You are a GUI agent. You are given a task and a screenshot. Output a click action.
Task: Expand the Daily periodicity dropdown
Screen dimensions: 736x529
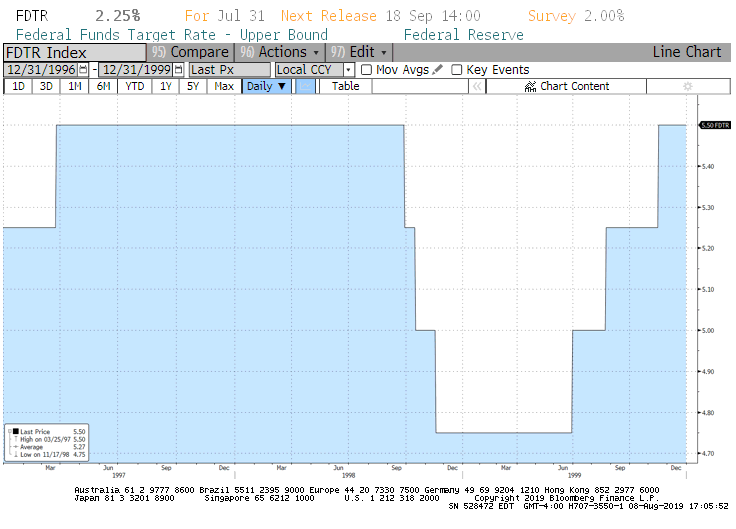point(267,87)
